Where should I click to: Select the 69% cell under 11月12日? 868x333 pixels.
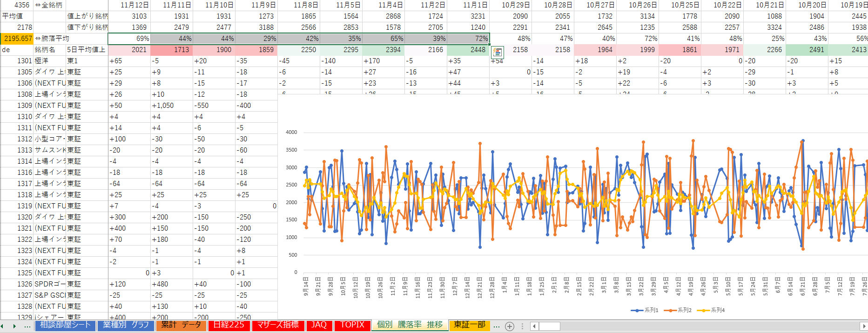click(x=129, y=39)
